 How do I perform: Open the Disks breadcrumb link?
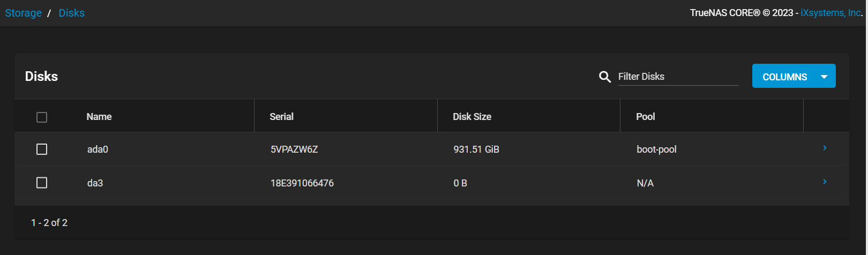(x=72, y=13)
